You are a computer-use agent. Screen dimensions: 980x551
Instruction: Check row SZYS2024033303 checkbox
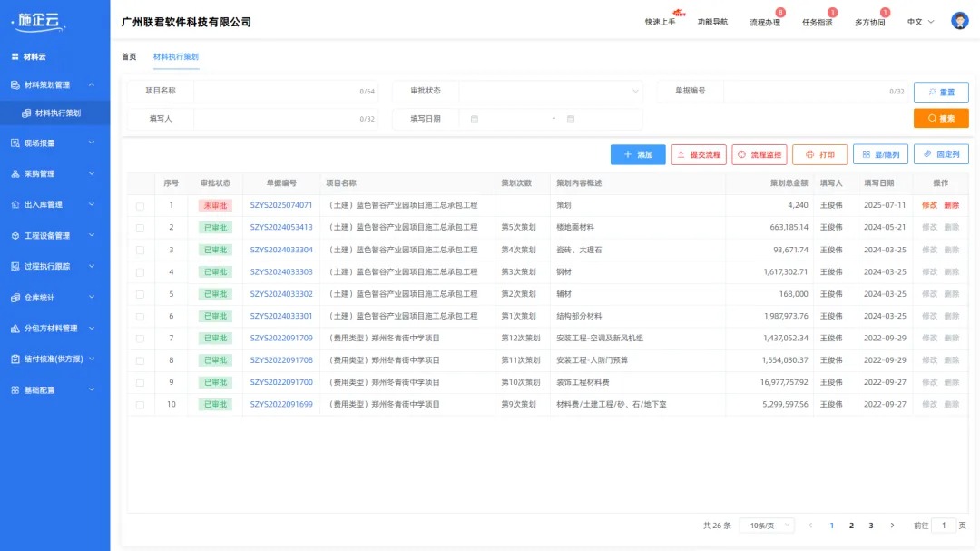tap(140, 272)
